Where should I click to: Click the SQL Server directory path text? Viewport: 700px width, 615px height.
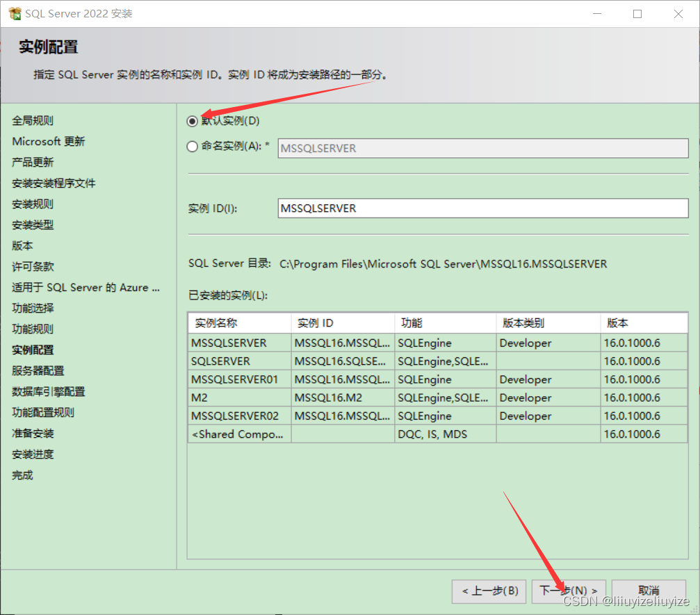(443, 264)
